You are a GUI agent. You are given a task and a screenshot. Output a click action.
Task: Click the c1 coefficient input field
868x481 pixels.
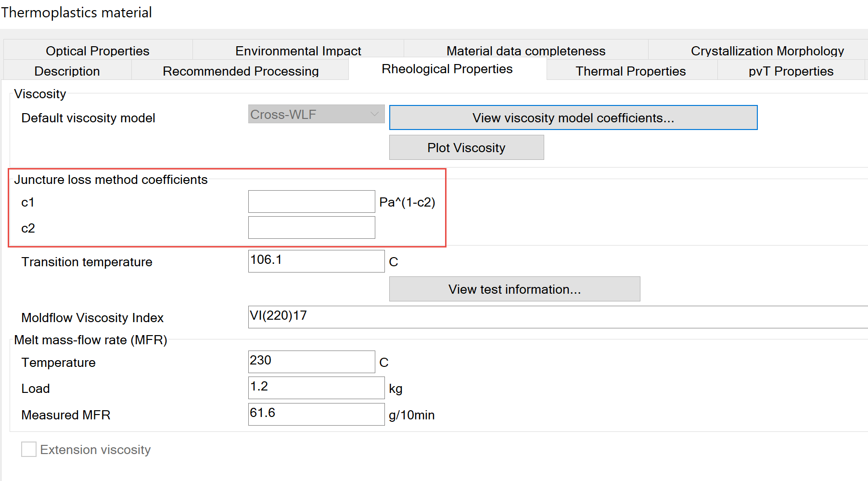[x=311, y=201]
